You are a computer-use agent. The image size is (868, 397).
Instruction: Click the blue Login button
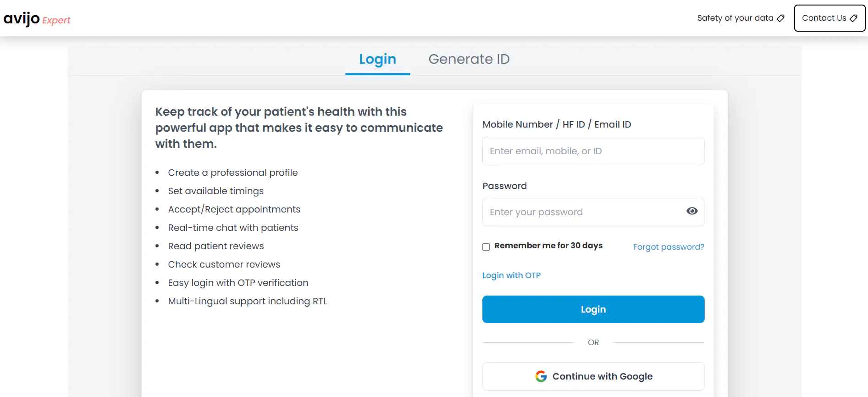(593, 309)
